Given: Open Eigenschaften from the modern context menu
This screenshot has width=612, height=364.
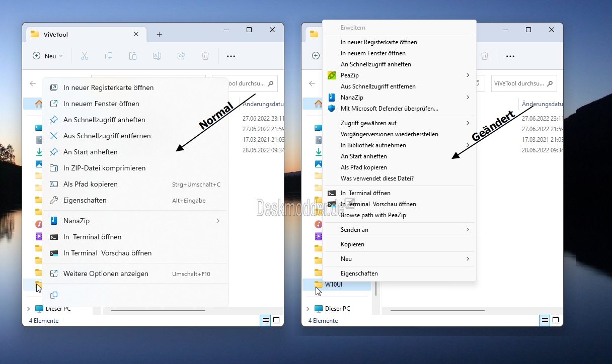Looking at the screenshot, I should [x=135, y=200].
